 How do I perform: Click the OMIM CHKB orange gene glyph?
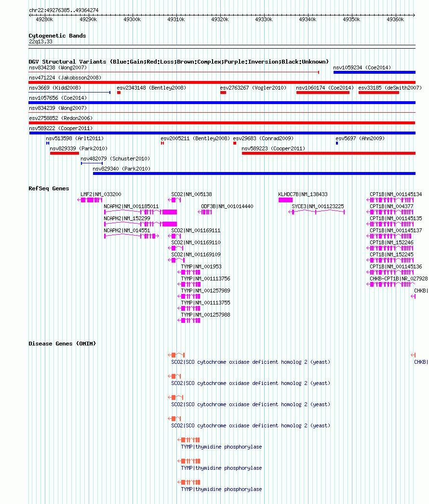pyautogui.click(x=413, y=355)
